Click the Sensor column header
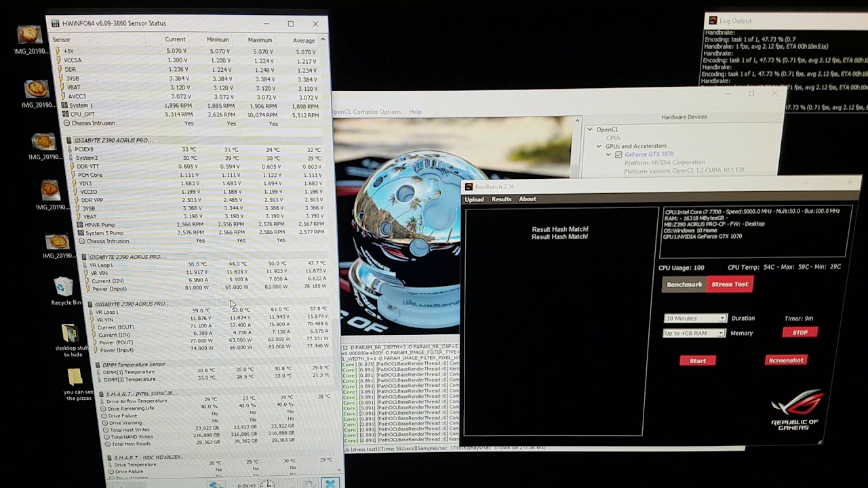The height and width of the screenshot is (488, 868). [61, 40]
